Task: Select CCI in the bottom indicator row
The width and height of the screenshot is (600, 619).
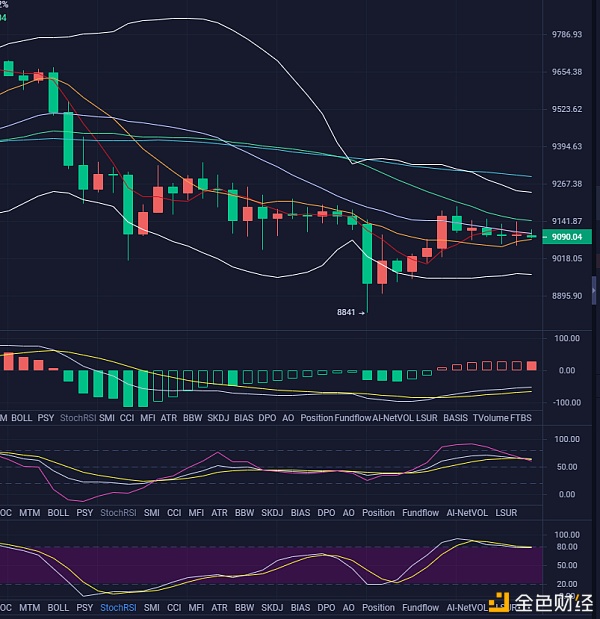Action: click(x=174, y=608)
